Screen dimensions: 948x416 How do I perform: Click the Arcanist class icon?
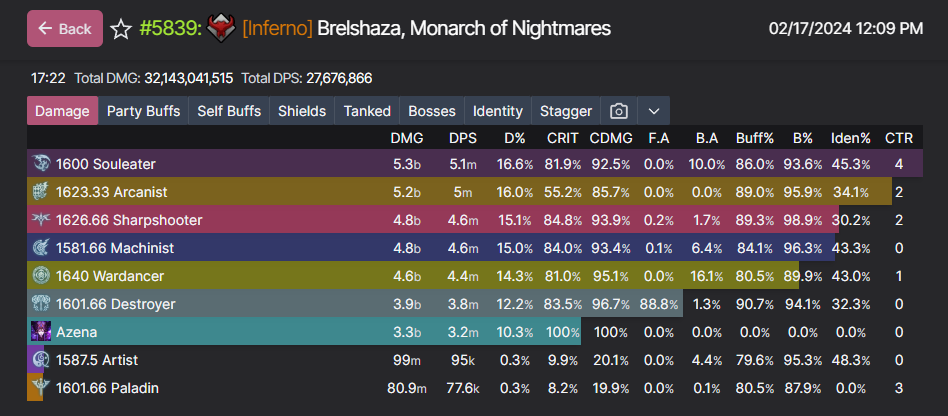[40, 192]
